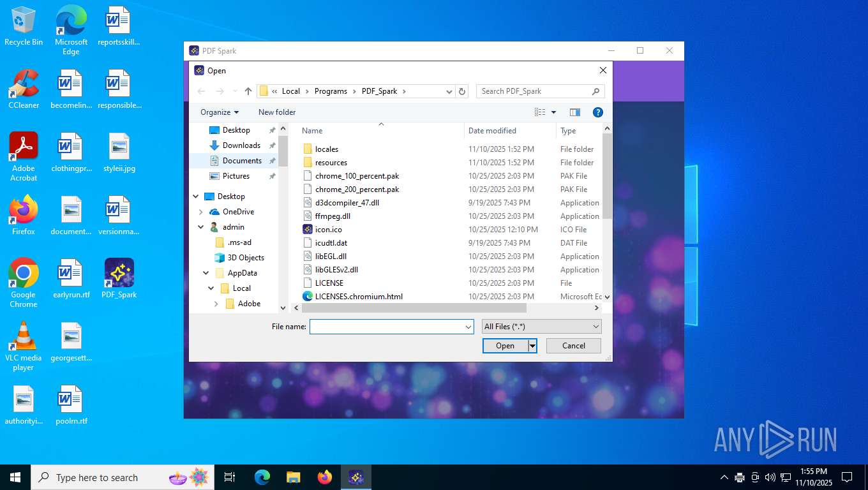Collapse the AppData tree node

click(206, 273)
